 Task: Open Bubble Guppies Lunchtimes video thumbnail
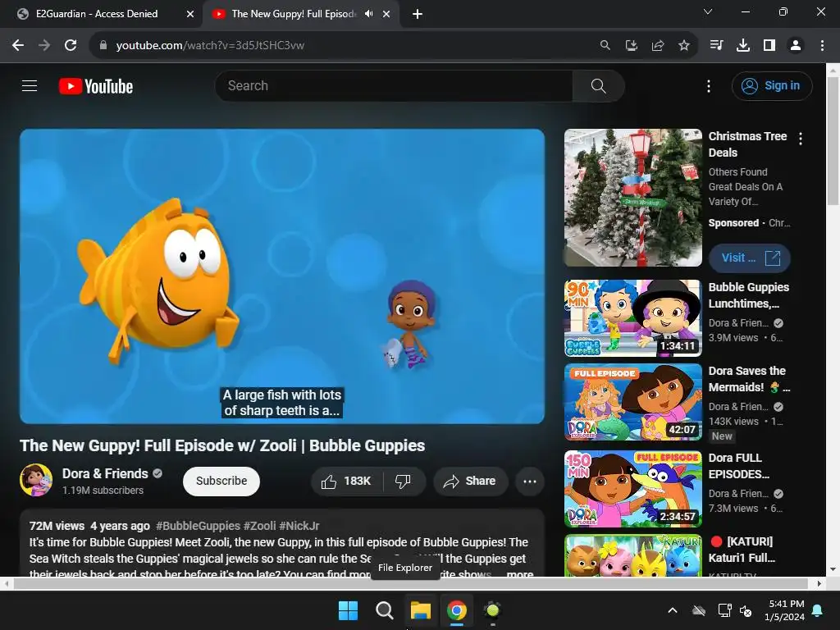(x=632, y=318)
